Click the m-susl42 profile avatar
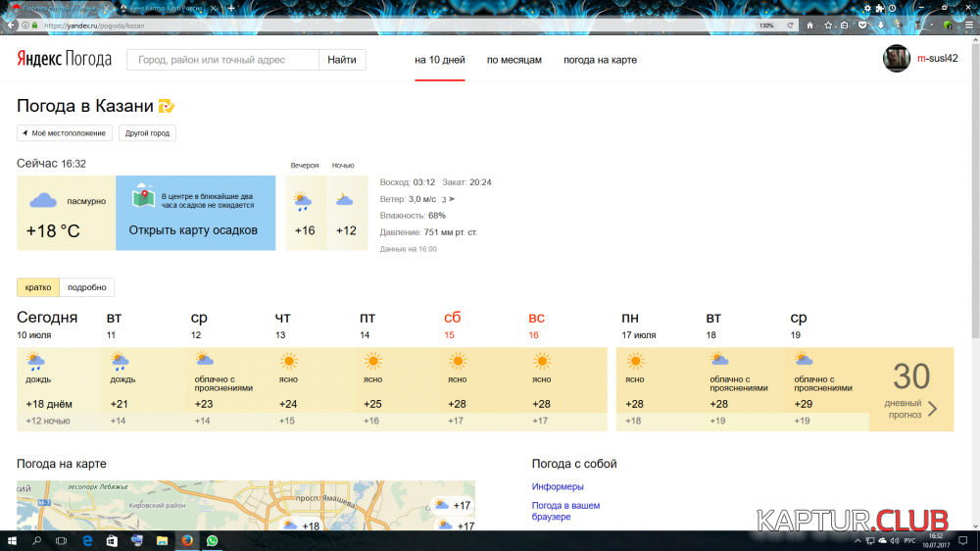Image resolution: width=980 pixels, height=551 pixels. tap(897, 59)
